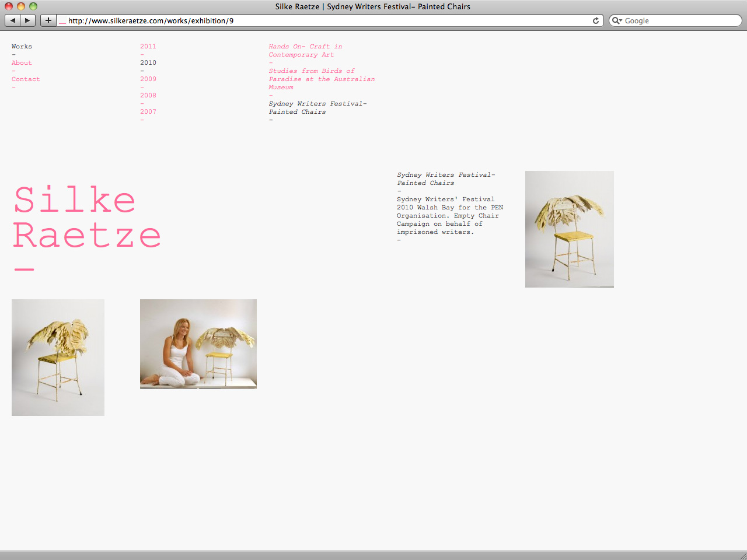
Task: Click into the Google search box
Action: pyautogui.click(x=675, y=20)
